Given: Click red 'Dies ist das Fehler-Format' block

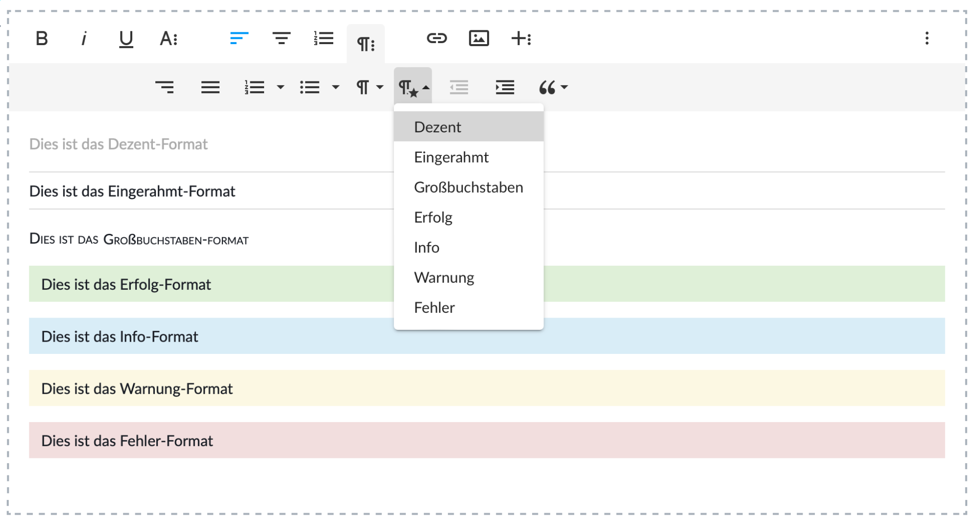Looking at the screenshot, I should [487, 440].
